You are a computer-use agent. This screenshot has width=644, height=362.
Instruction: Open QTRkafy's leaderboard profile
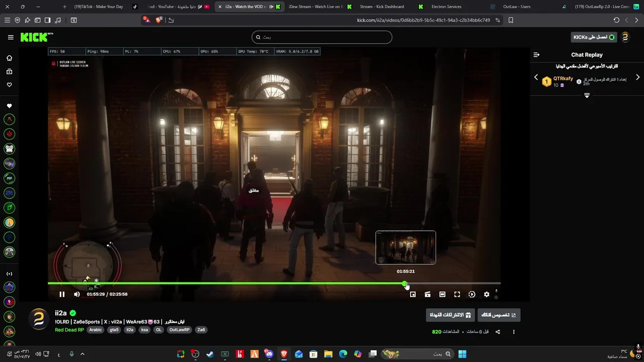pyautogui.click(x=563, y=78)
